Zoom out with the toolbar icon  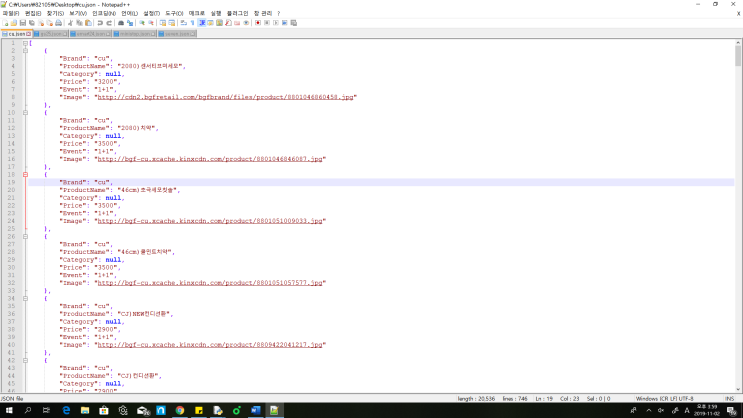(151, 23)
